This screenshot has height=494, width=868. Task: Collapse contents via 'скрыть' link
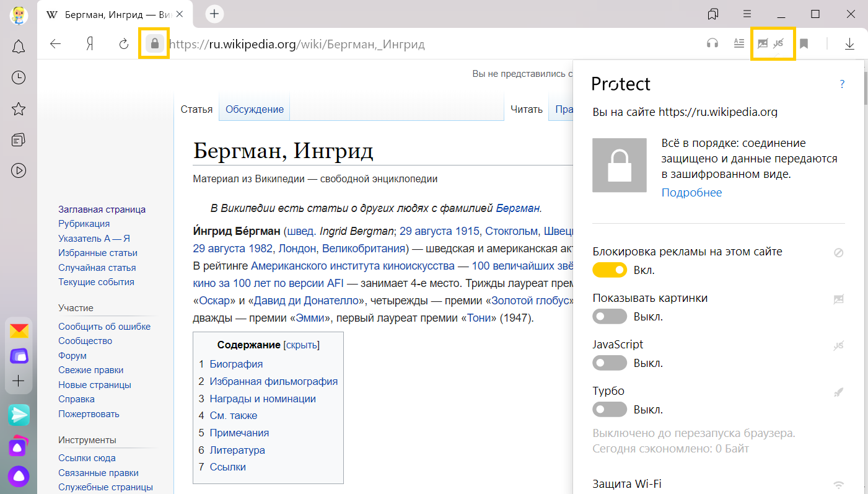tap(302, 345)
